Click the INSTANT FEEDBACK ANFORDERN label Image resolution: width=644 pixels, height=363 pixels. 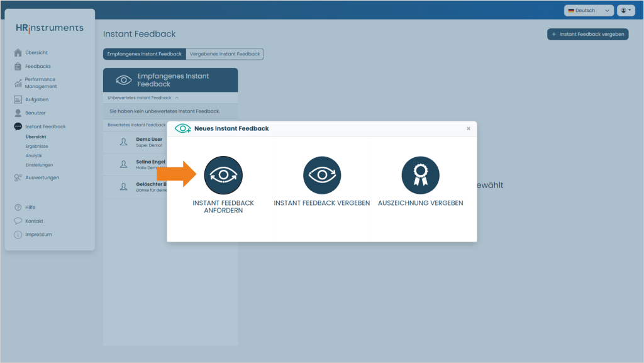pos(223,206)
